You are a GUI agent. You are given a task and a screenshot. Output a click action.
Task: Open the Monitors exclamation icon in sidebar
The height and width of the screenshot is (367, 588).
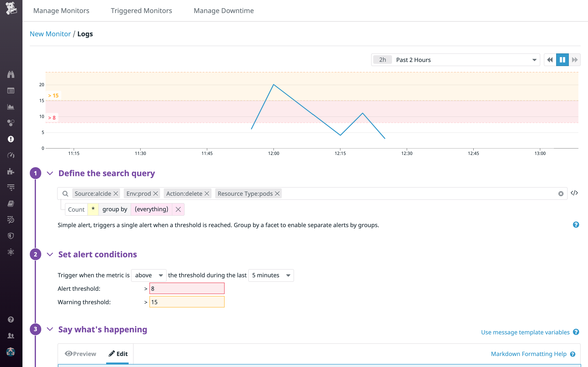pos(11,139)
